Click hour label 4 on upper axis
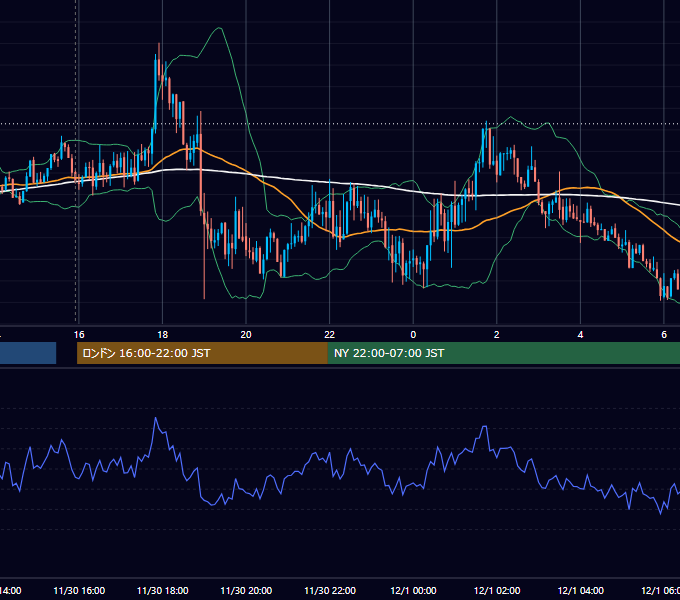680x600 pixels. [580, 335]
